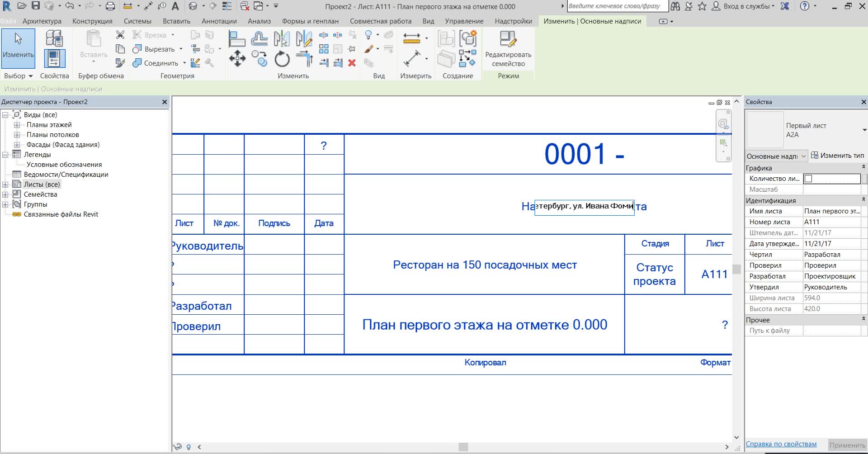Click Изменить тип button
This screenshot has height=454, width=868.
pyautogui.click(x=838, y=156)
